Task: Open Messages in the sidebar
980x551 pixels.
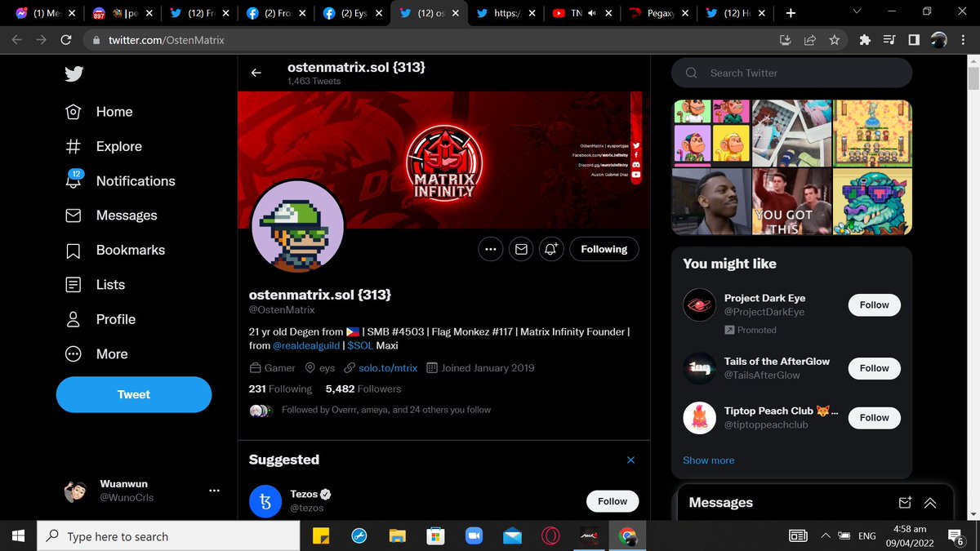Action: coord(110,216)
